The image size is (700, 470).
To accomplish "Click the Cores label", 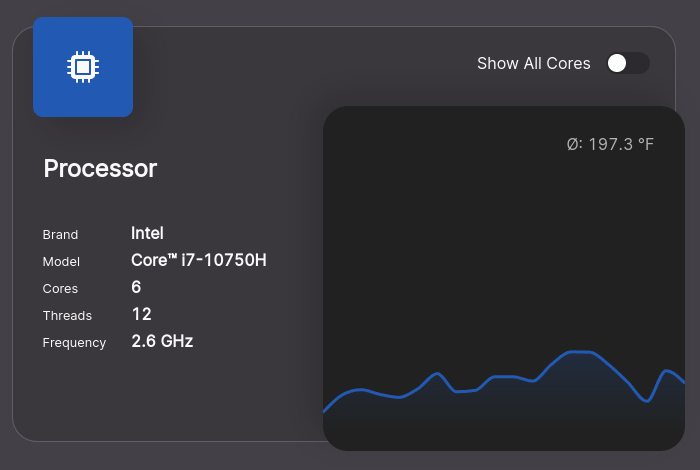I will [60, 289].
